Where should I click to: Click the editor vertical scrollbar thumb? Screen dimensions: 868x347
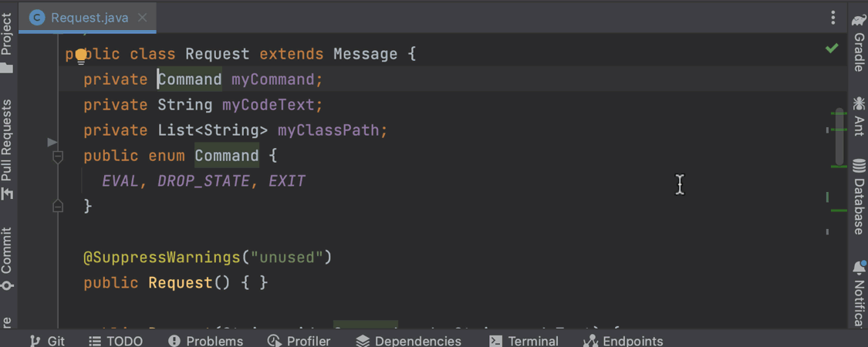pyautogui.click(x=839, y=137)
